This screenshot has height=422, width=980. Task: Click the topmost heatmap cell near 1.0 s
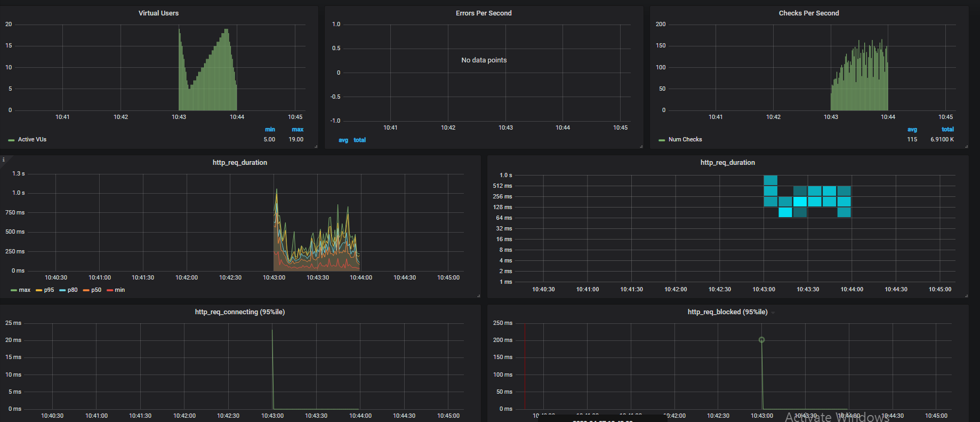pyautogui.click(x=770, y=180)
